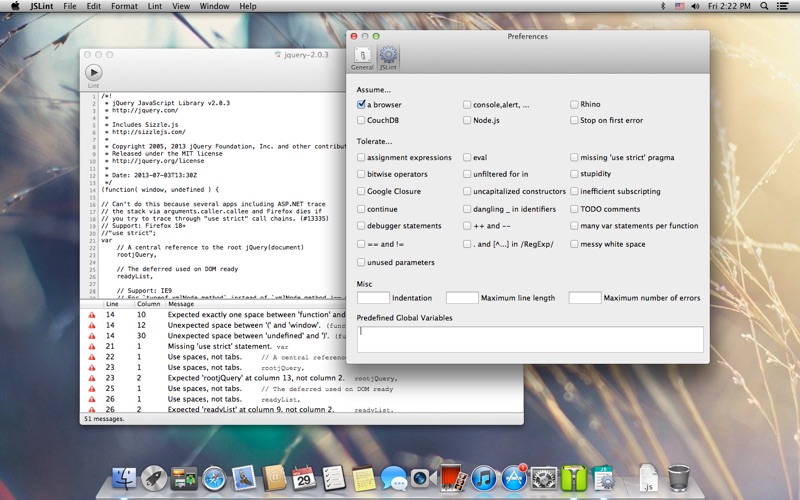Image resolution: width=800 pixels, height=500 pixels.
Task: Sort messages by Column header
Action: pyautogui.click(x=149, y=304)
